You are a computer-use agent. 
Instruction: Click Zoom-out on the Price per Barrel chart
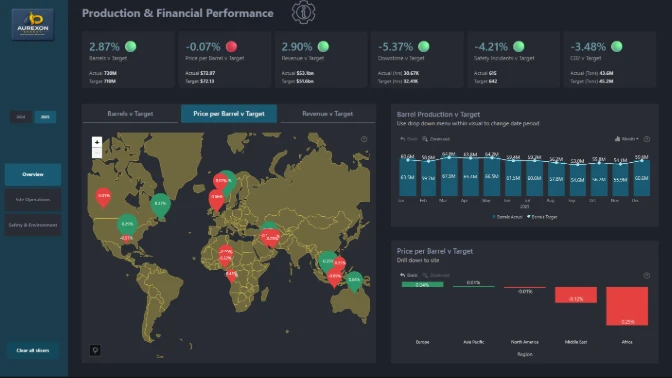pyautogui.click(x=436, y=275)
